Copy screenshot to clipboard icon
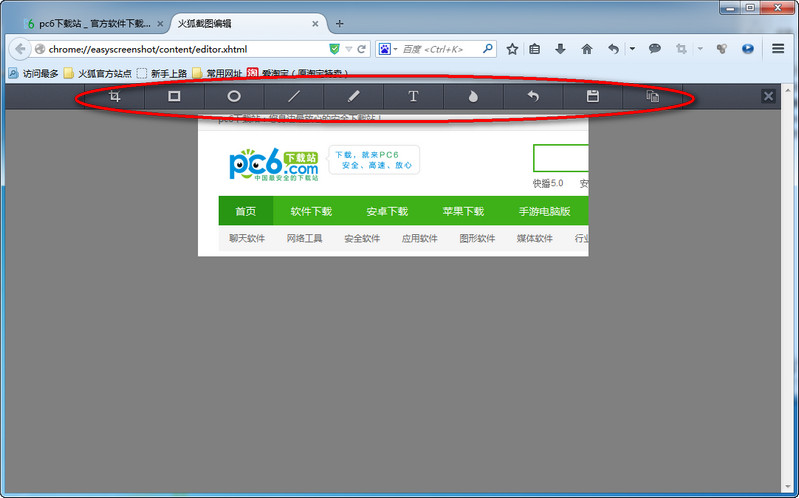 (x=652, y=97)
